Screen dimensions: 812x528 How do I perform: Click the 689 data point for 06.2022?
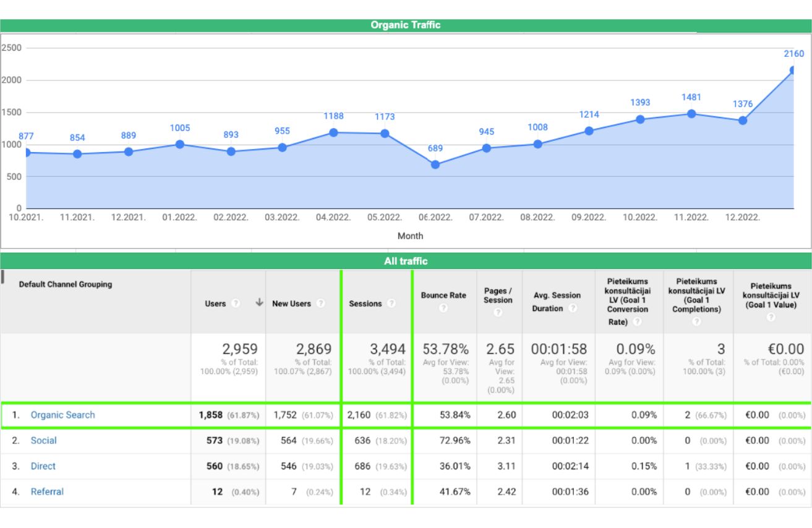tap(435, 164)
